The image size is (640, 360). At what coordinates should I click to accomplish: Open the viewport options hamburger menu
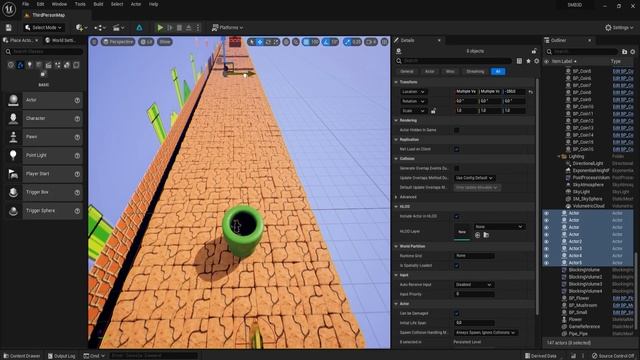(x=94, y=42)
